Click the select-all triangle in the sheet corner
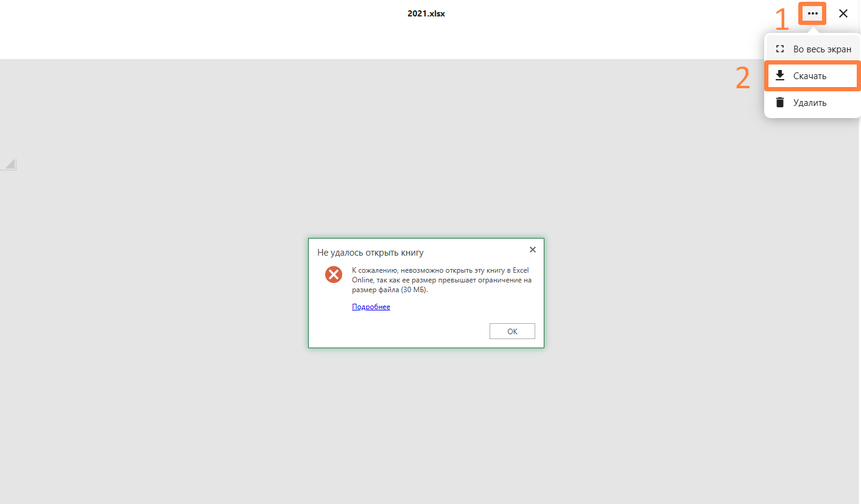The width and height of the screenshot is (861, 504). click(10, 164)
